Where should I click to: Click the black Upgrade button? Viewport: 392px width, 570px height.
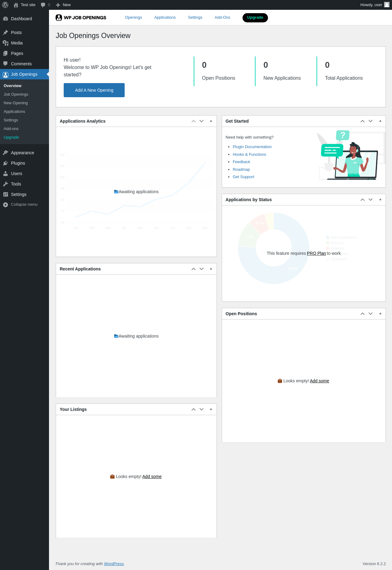coord(255,18)
